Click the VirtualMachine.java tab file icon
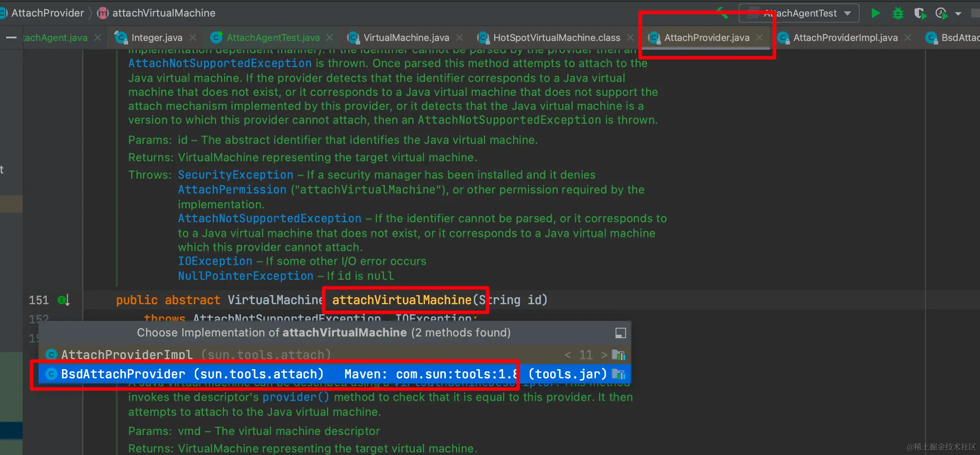This screenshot has width=980, height=455. coord(353,38)
